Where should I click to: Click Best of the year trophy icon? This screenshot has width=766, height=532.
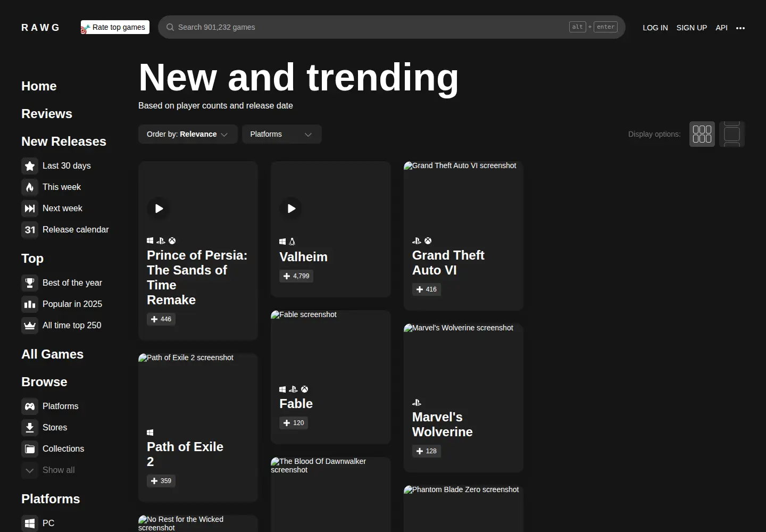click(x=30, y=283)
